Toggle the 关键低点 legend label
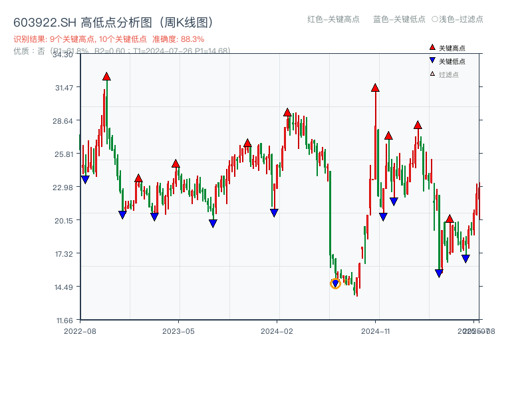 [452, 61]
